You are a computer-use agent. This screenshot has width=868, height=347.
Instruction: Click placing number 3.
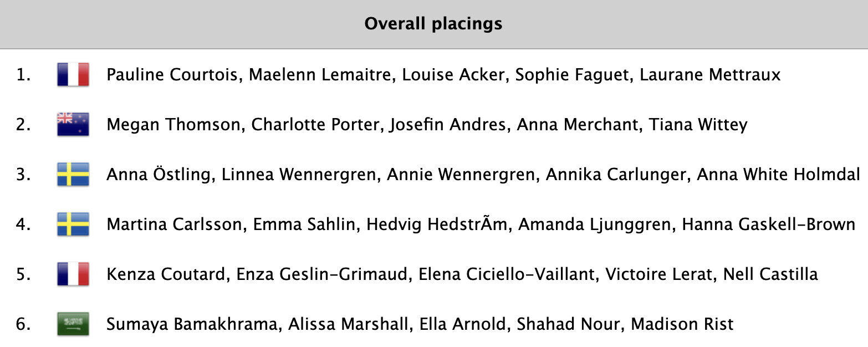tap(24, 175)
